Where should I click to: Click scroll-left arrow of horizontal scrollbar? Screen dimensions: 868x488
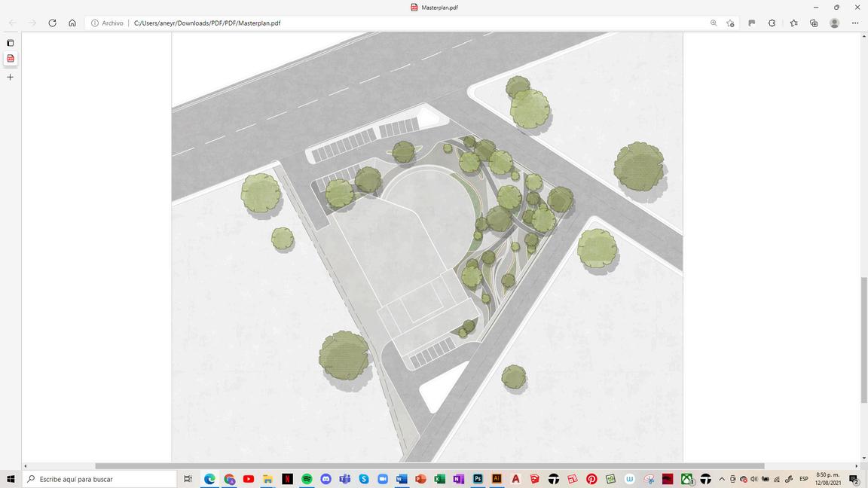pos(25,466)
